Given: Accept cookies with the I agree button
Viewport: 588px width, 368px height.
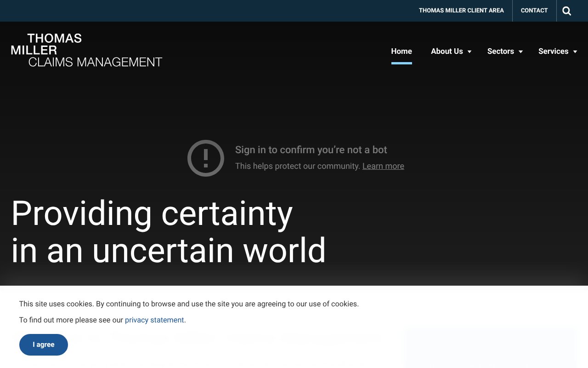Looking at the screenshot, I should [x=43, y=344].
